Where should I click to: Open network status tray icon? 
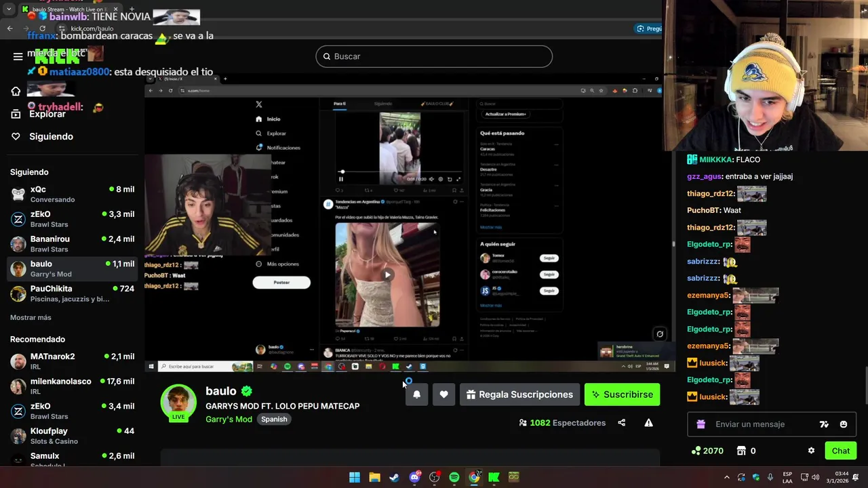[804, 477]
